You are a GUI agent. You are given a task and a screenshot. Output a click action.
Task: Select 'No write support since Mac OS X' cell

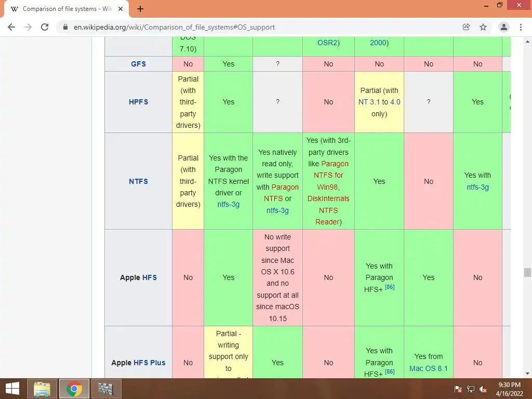pyautogui.click(x=277, y=277)
